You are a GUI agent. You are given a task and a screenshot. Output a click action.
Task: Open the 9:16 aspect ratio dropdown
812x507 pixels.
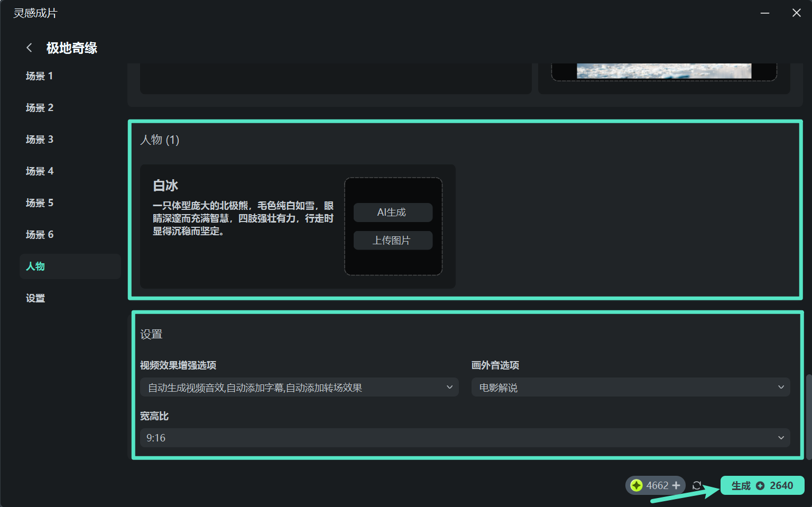coord(465,438)
